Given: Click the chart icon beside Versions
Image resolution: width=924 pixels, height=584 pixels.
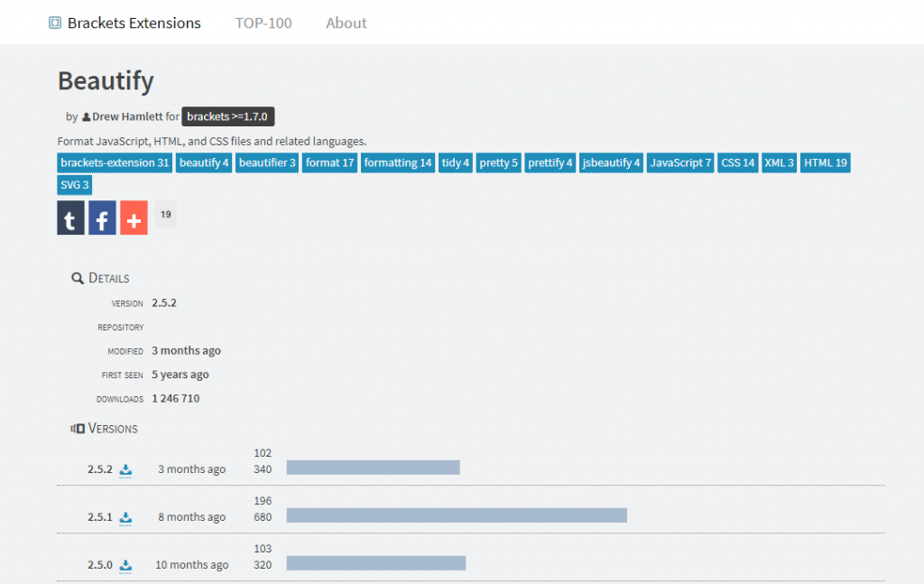Looking at the screenshot, I should [76, 428].
